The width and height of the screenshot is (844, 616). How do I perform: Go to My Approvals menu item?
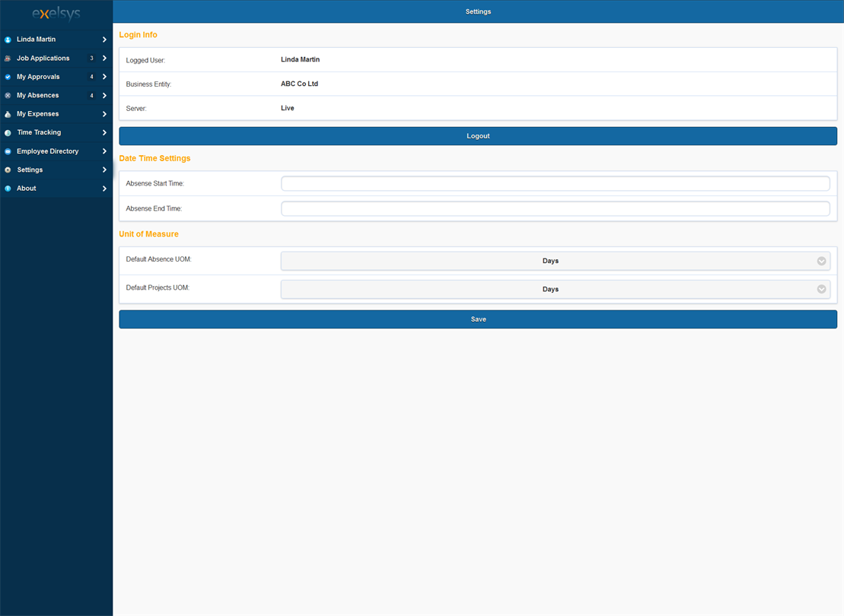click(x=56, y=77)
